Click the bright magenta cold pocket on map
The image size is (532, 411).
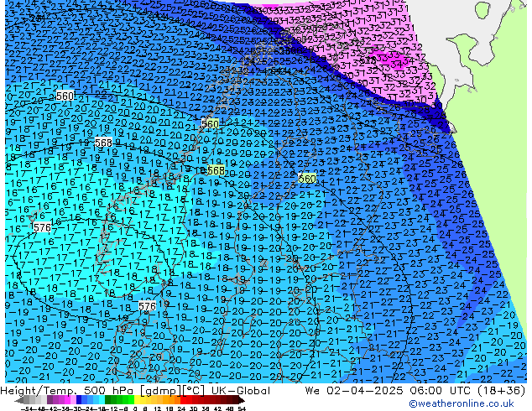(x=388, y=59)
